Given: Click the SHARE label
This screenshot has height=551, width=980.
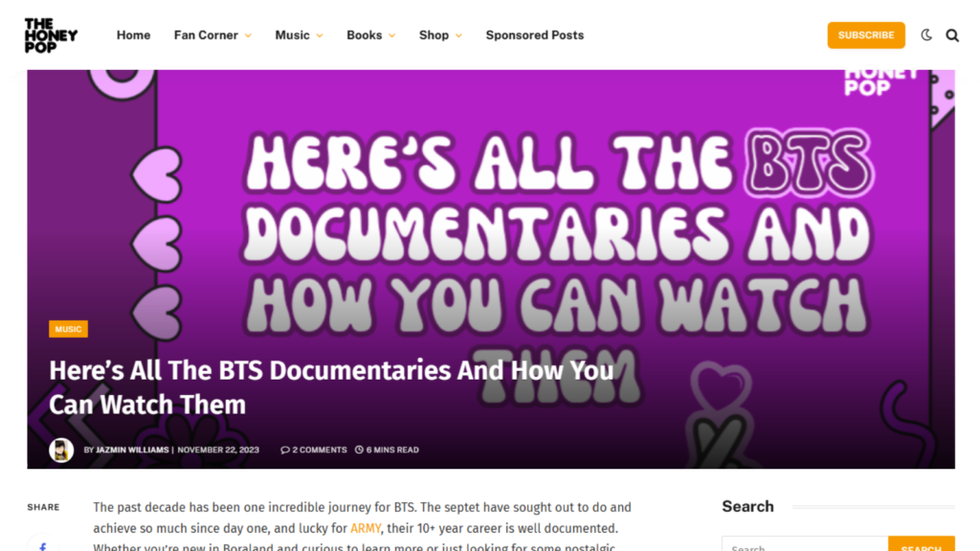Looking at the screenshot, I should pos(43,507).
